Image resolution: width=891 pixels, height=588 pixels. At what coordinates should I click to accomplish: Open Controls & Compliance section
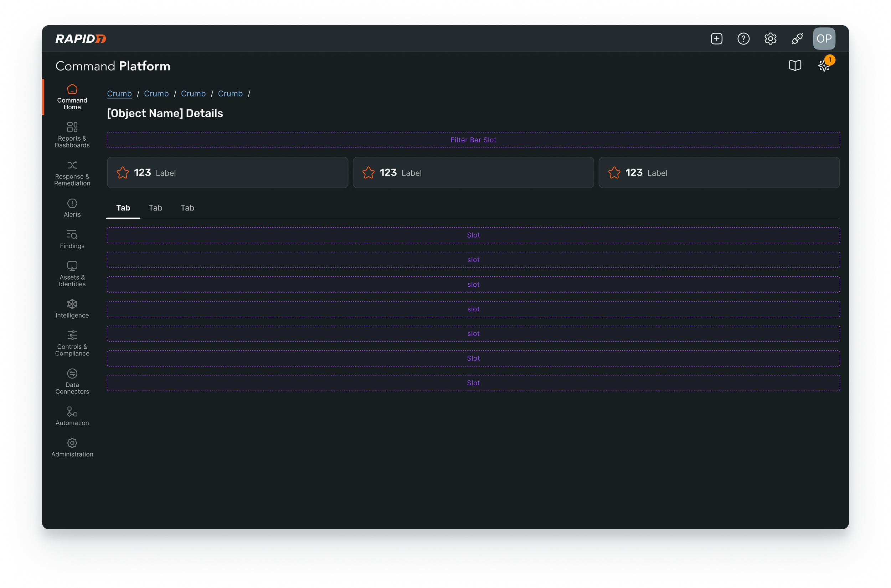72,343
